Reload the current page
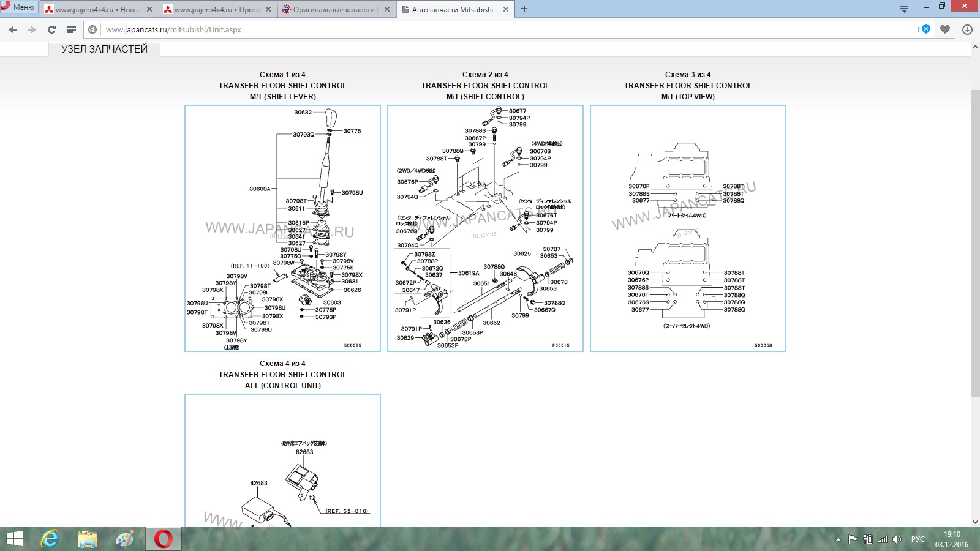Image resolution: width=980 pixels, height=551 pixels. [x=51, y=29]
